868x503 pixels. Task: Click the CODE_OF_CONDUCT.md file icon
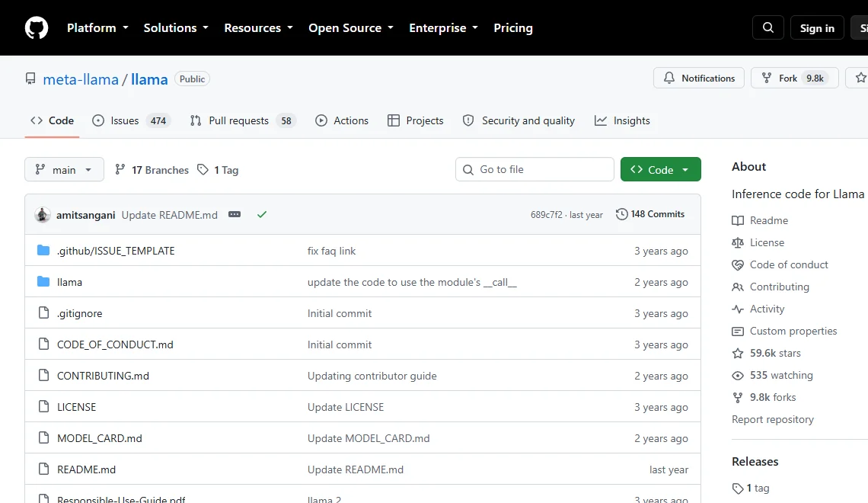click(43, 344)
